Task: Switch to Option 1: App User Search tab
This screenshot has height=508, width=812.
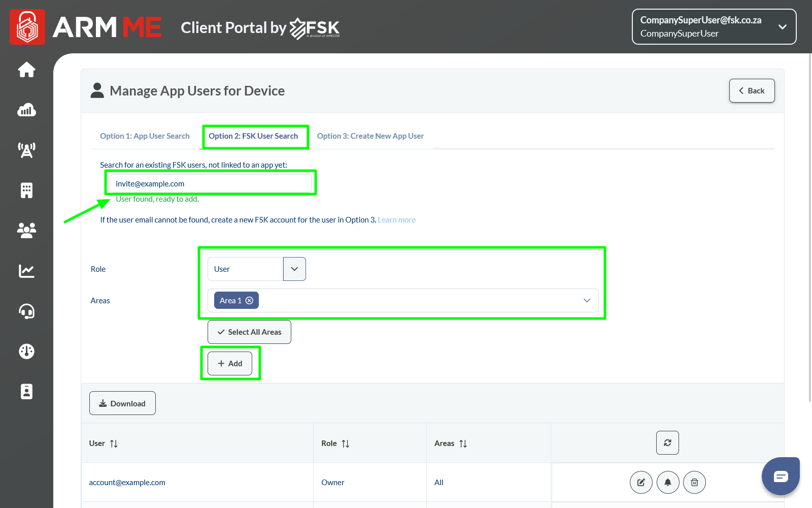Action: click(145, 136)
